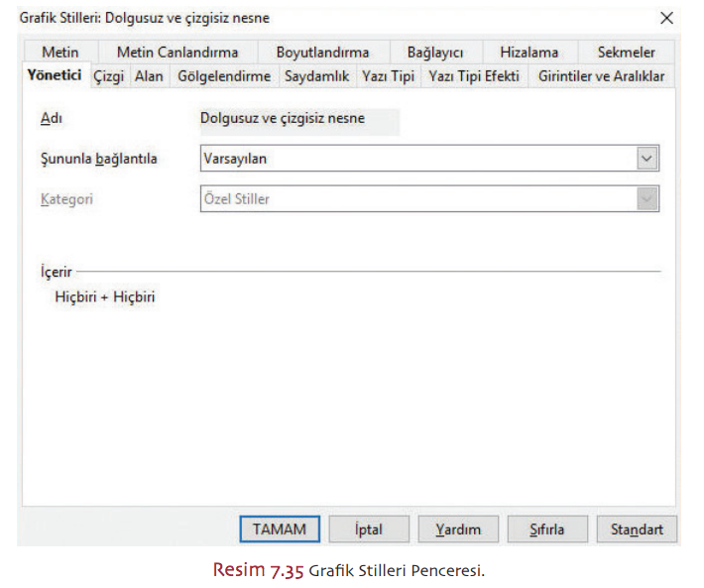
Task: Switch to the Metin tab
Action: point(60,53)
